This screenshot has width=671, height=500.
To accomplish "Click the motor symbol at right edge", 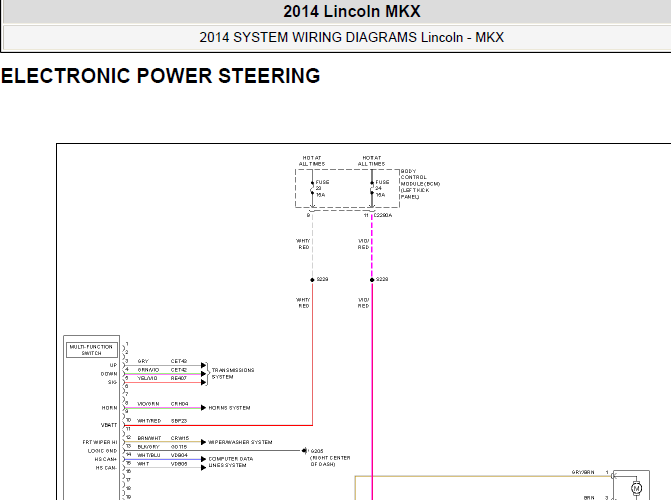I will pyautogui.click(x=636, y=488).
